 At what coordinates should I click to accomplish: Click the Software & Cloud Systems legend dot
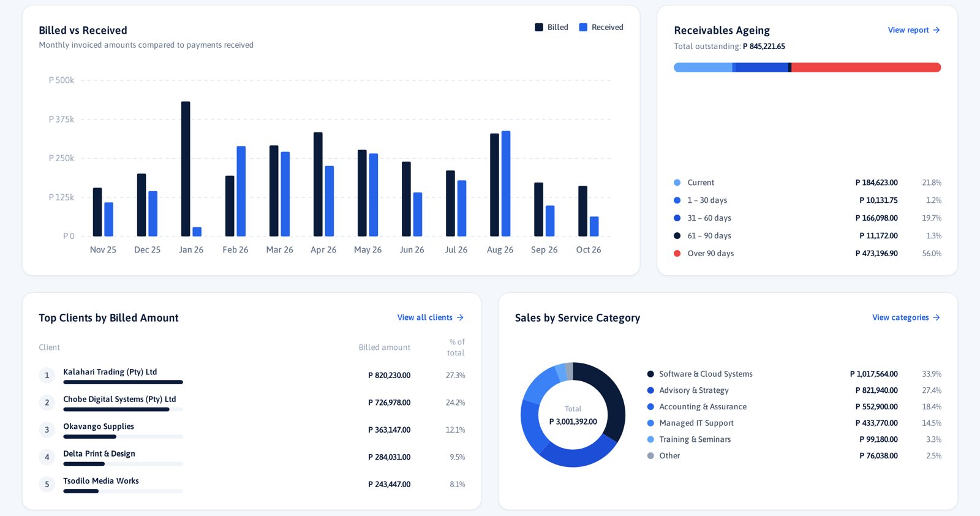pos(650,374)
